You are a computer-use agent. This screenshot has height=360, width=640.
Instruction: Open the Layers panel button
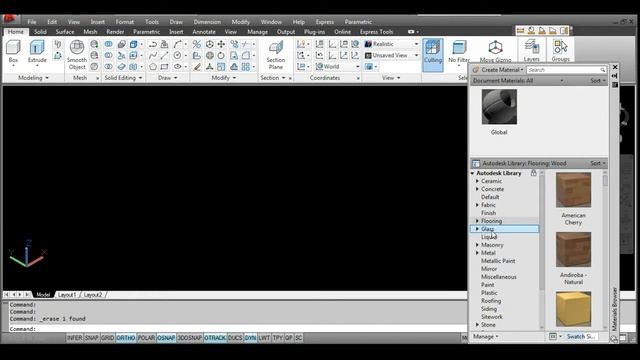point(531,50)
